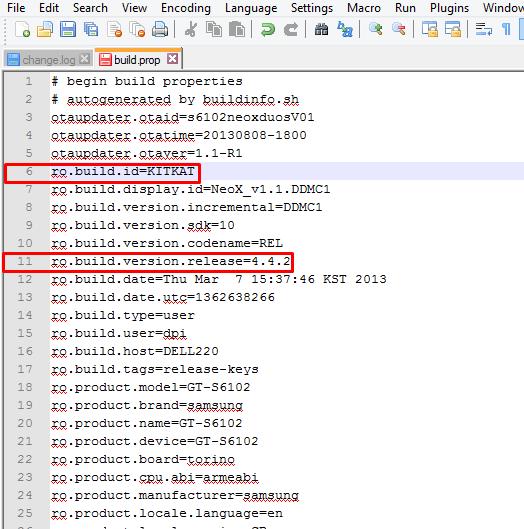
Task: Click the line ro.build.display.id=NeoX_v1.1.DDMC1
Action: (x=191, y=189)
